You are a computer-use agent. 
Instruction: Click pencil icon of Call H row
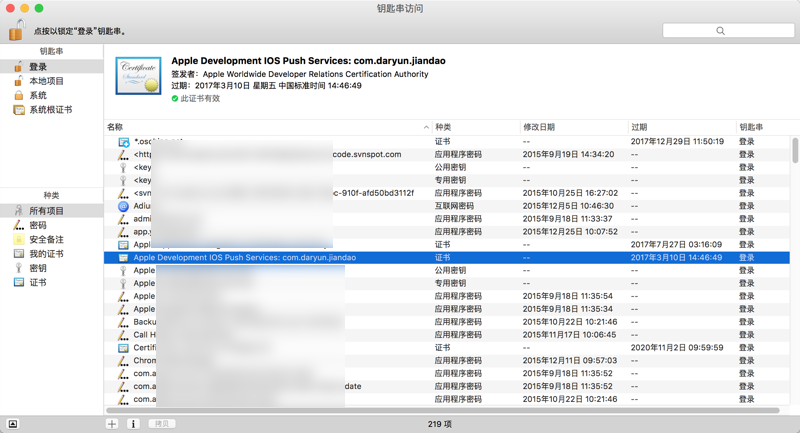click(123, 335)
